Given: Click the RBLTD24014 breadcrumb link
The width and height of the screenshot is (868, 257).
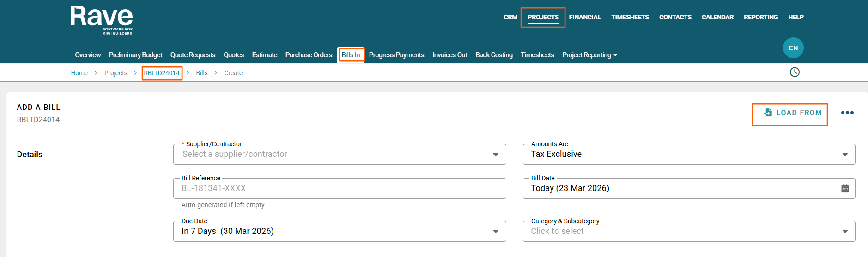Looking at the screenshot, I should (162, 73).
